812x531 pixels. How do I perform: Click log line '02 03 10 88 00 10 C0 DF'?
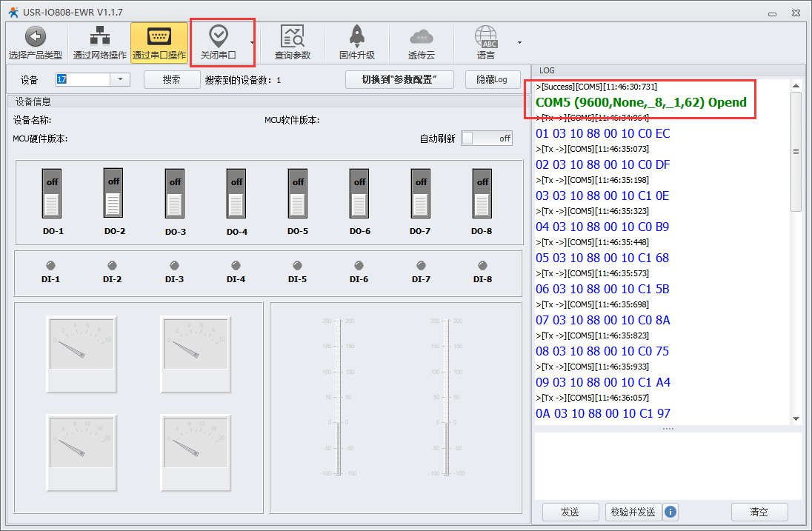pyautogui.click(x=603, y=164)
